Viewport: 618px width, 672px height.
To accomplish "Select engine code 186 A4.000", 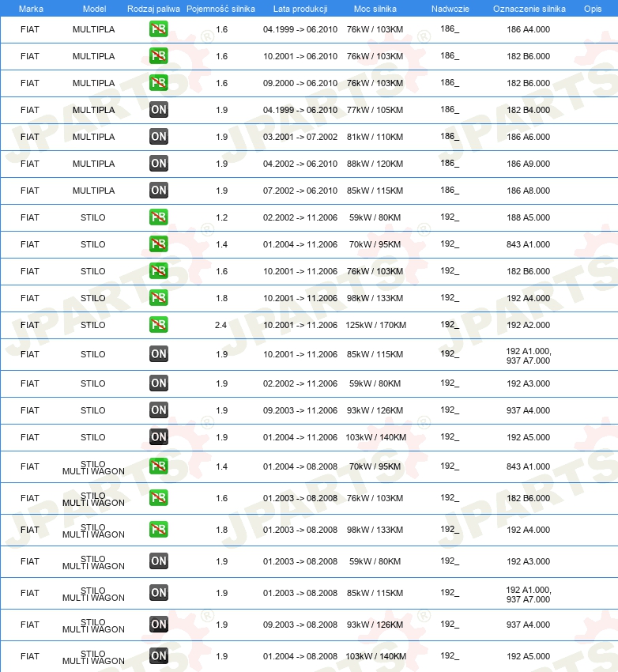I will (x=528, y=29).
